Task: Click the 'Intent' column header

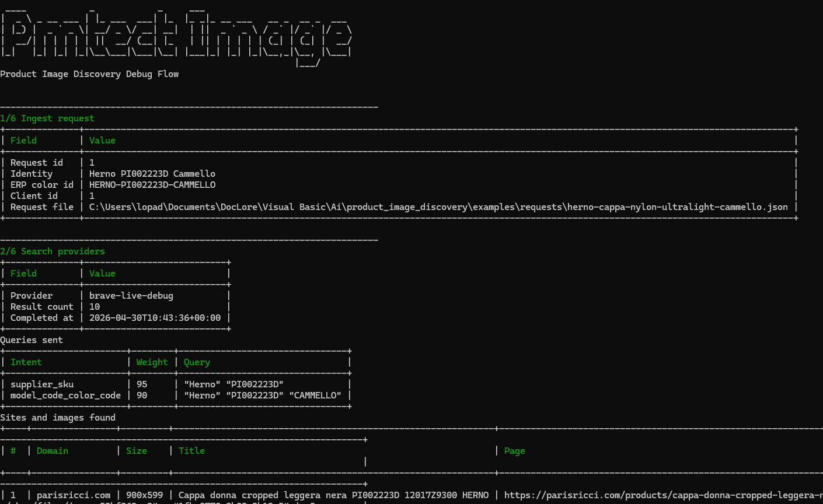Action: (26, 362)
